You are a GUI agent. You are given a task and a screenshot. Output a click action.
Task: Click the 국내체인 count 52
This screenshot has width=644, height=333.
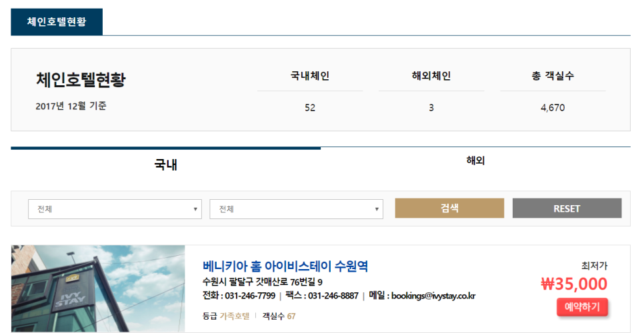click(310, 108)
